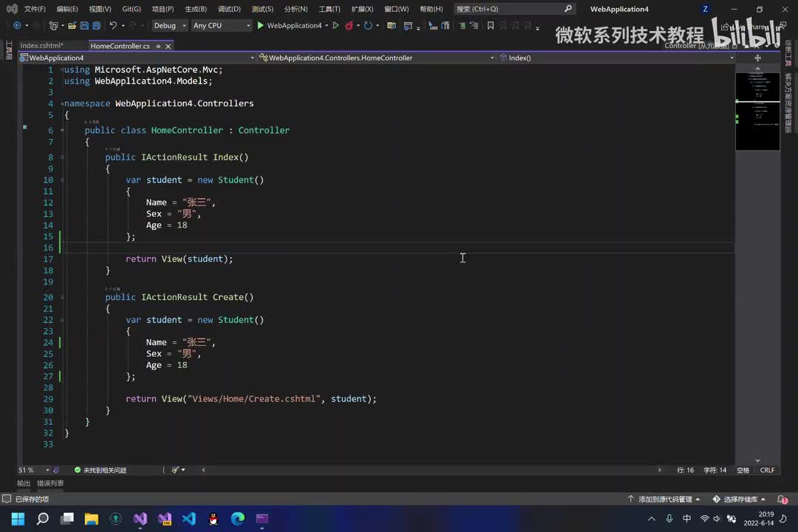Screen dimensions: 798x532
Task: Close the HomeController.cs tab
Action: coord(168,47)
